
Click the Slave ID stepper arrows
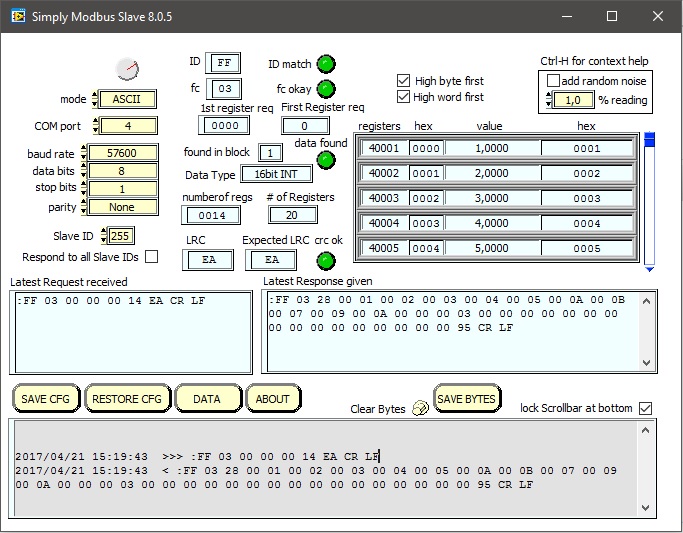click(103, 236)
